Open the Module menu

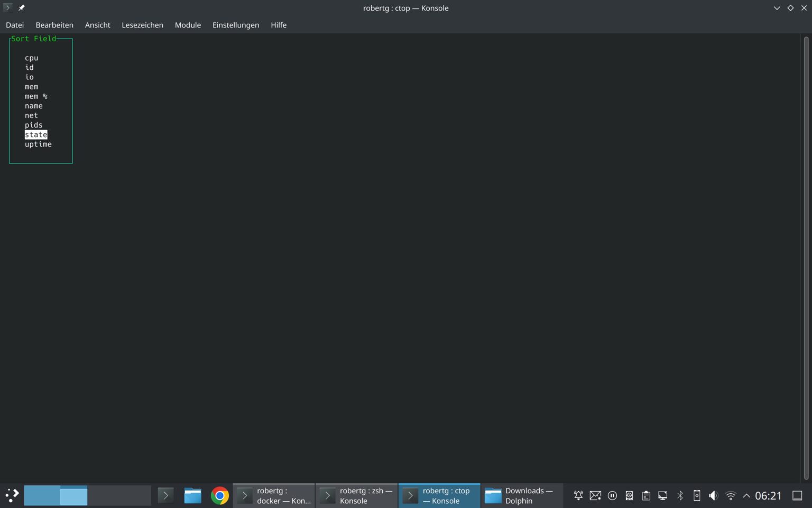click(x=188, y=25)
